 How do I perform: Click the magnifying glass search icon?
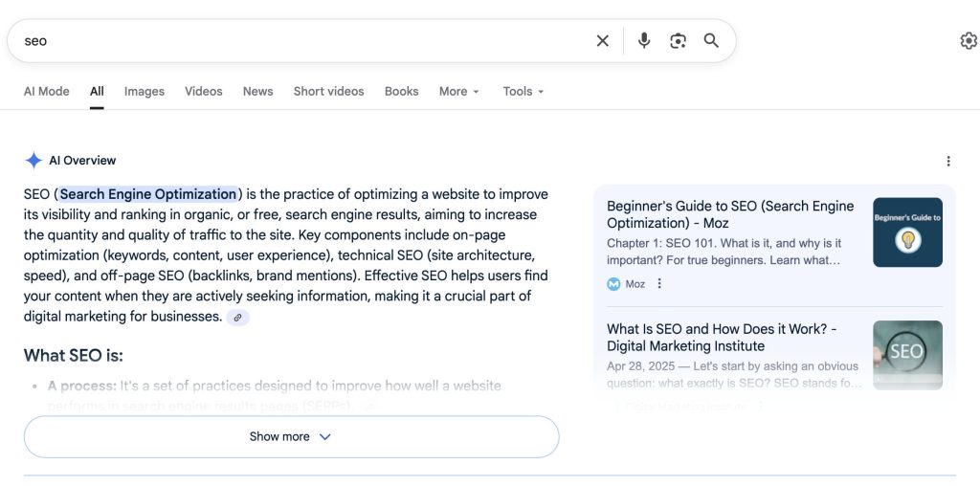pos(711,41)
